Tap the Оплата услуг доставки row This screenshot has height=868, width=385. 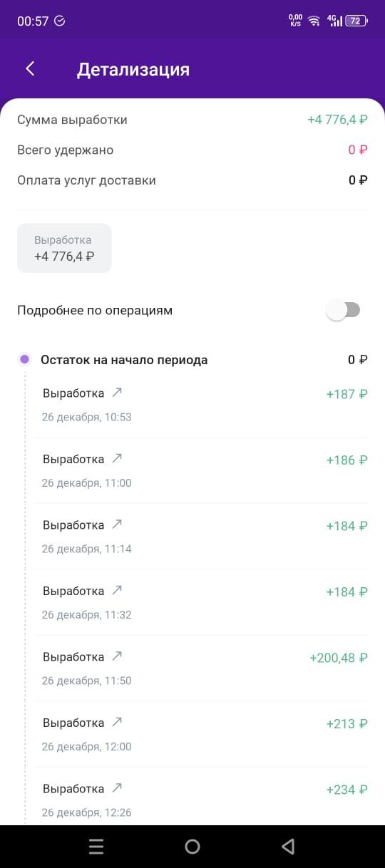pos(192,180)
